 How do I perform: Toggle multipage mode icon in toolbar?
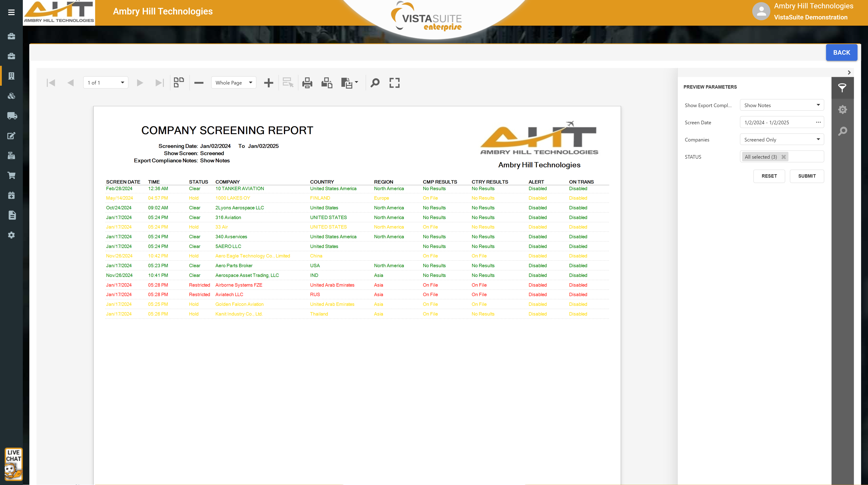(x=179, y=83)
